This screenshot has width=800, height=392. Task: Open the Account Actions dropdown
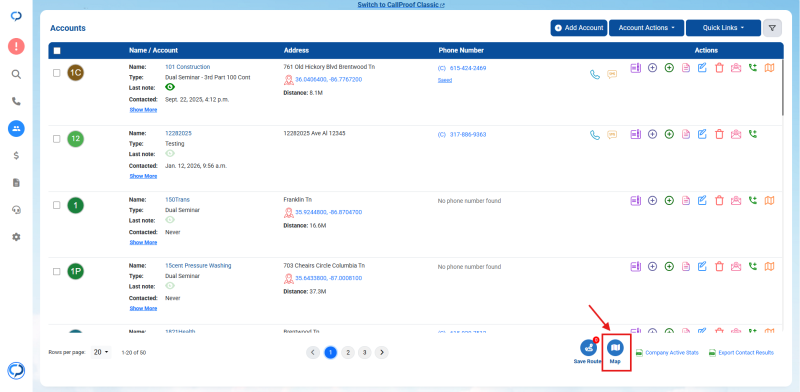coord(646,28)
